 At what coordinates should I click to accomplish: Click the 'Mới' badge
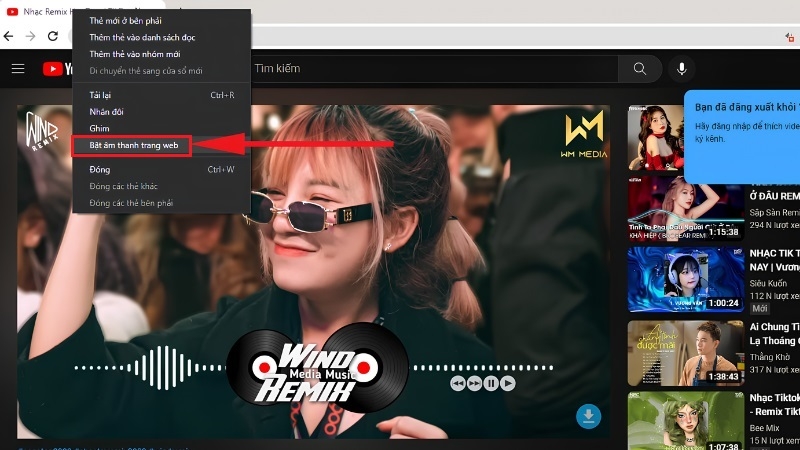tap(760, 308)
